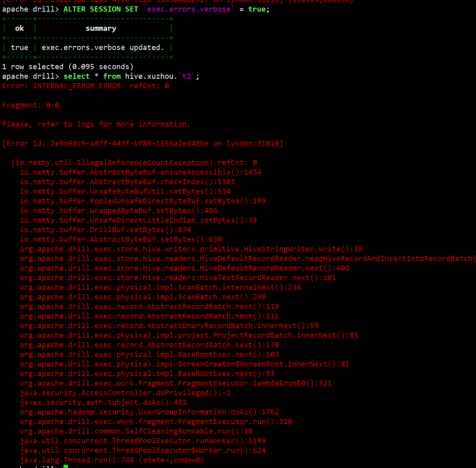Viewport: 476px width, 468px height.
Task: Click javax.security.auth.Subject.doAs():422 line
Action: pyautogui.click(x=103, y=402)
